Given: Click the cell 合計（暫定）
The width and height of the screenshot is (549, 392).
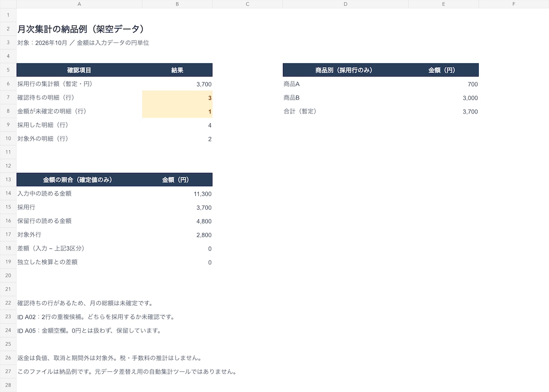Looking at the screenshot, I should pyautogui.click(x=346, y=111).
